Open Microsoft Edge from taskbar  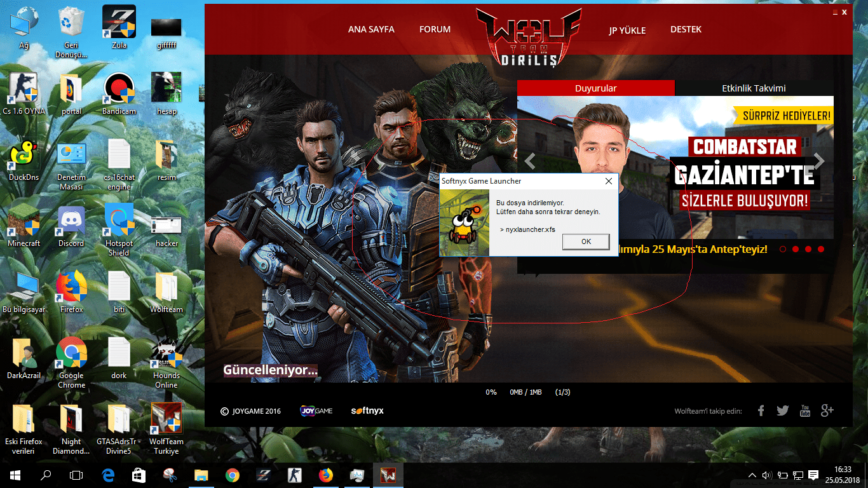click(108, 475)
